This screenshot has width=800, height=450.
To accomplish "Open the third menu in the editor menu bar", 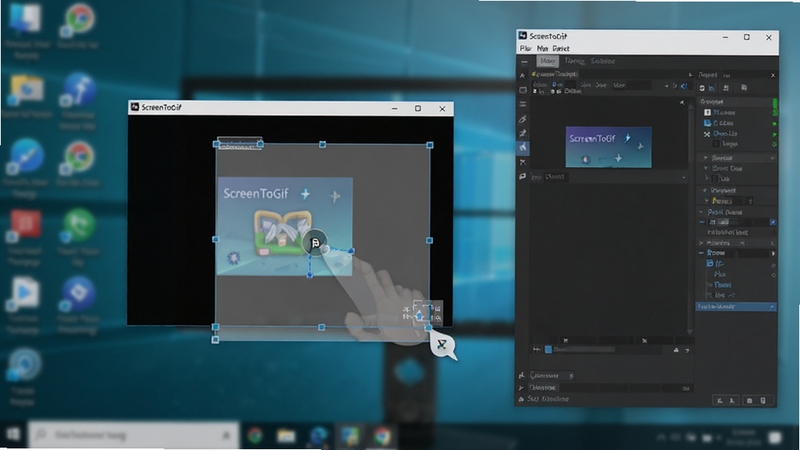I will 561,48.
